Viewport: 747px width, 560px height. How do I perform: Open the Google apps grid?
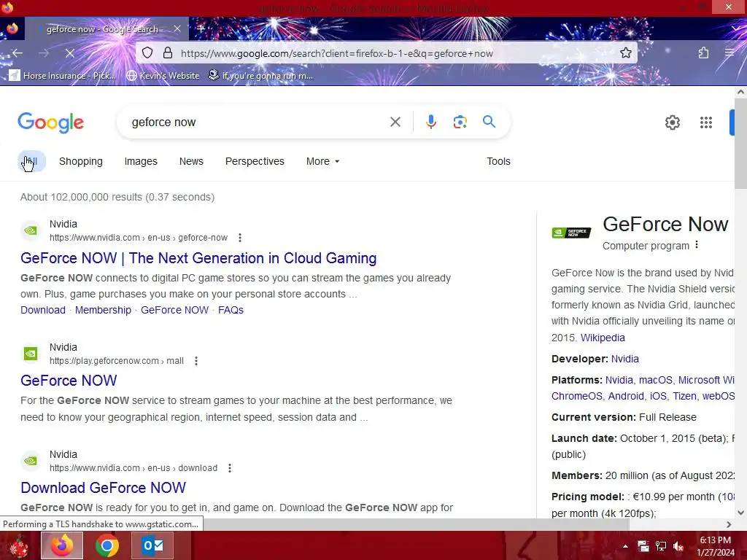point(706,122)
